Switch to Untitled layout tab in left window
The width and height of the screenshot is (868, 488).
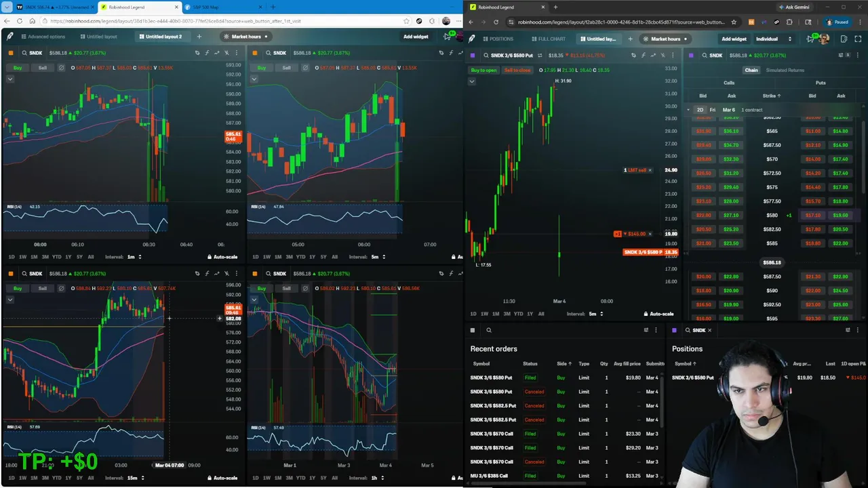click(x=99, y=37)
